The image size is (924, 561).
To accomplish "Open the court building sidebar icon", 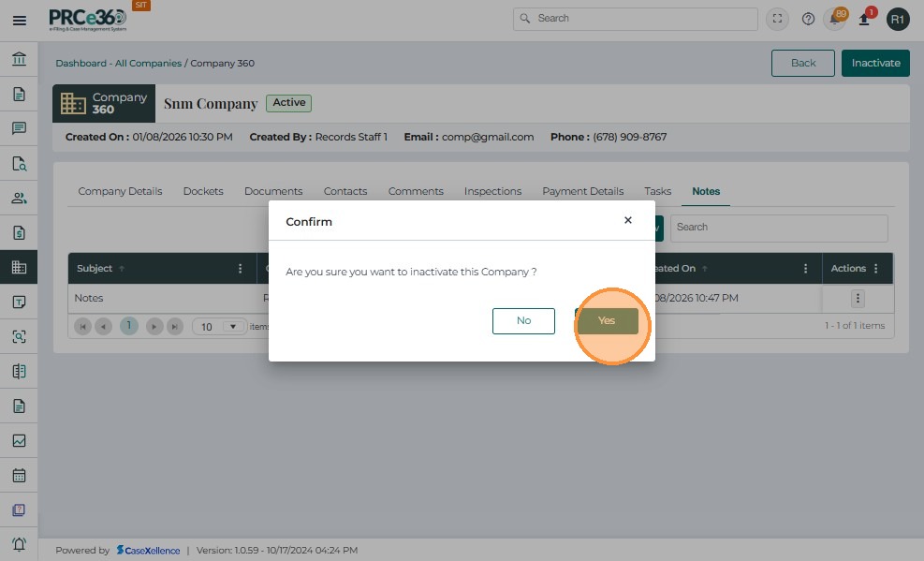I will [x=19, y=59].
